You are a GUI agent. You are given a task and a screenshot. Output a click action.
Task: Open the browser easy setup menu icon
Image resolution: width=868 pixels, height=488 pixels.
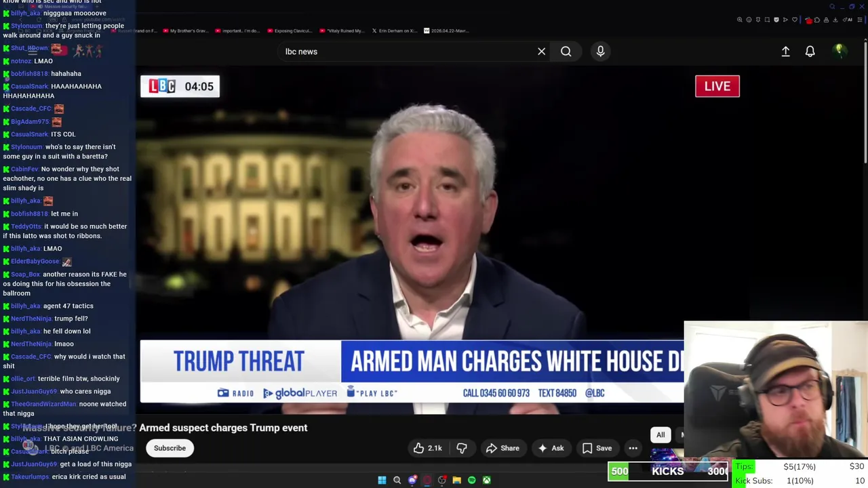coord(859,20)
